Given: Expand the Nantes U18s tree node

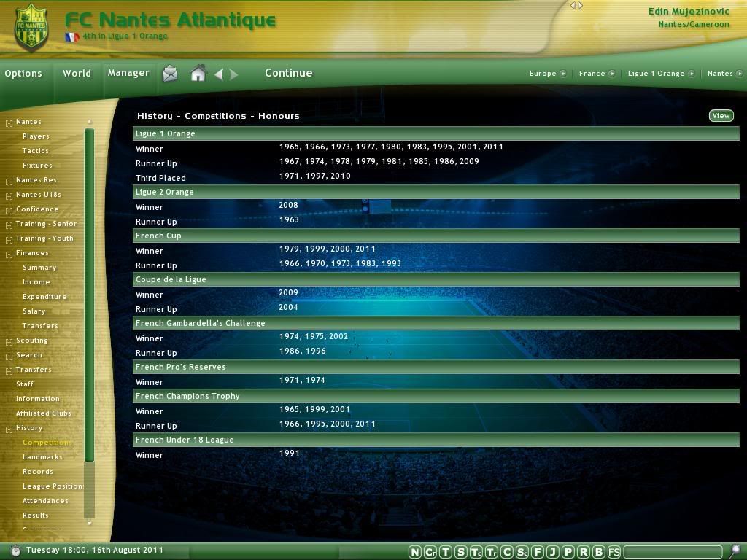Looking at the screenshot, I should pos(9,196).
